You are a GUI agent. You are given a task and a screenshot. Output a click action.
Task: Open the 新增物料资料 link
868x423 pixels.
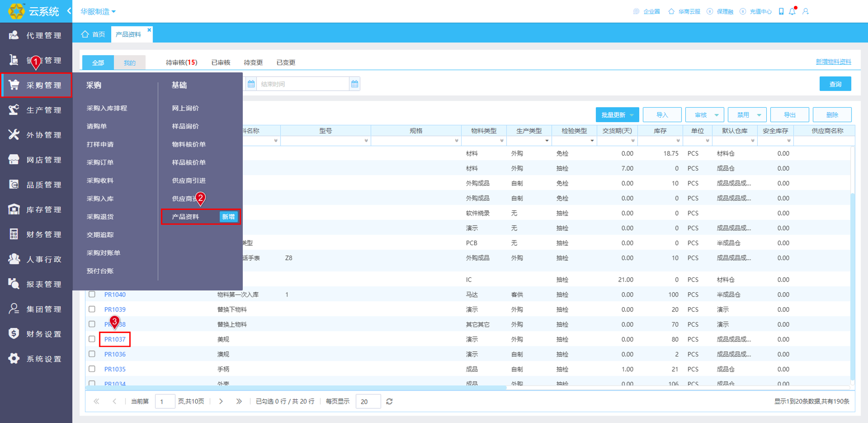[x=833, y=62]
